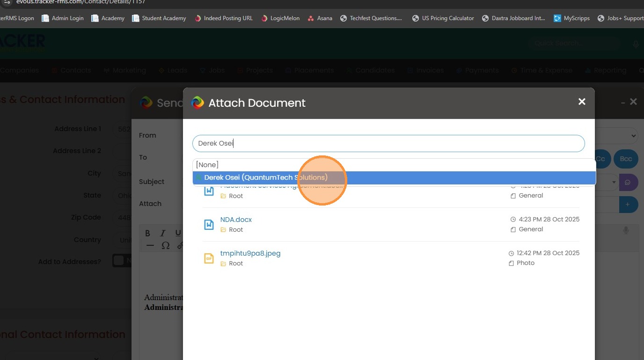Toggle bold formatting in the email editor
Image resolution: width=644 pixels, height=360 pixels.
pyautogui.click(x=147, y=233)
